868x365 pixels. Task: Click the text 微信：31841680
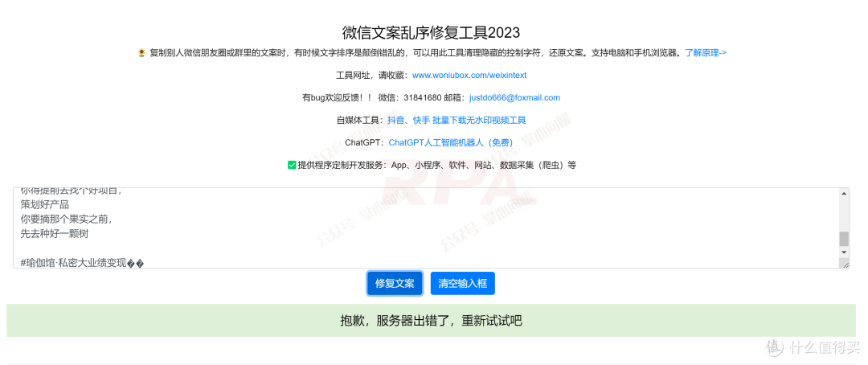click(x=410, y=97)
